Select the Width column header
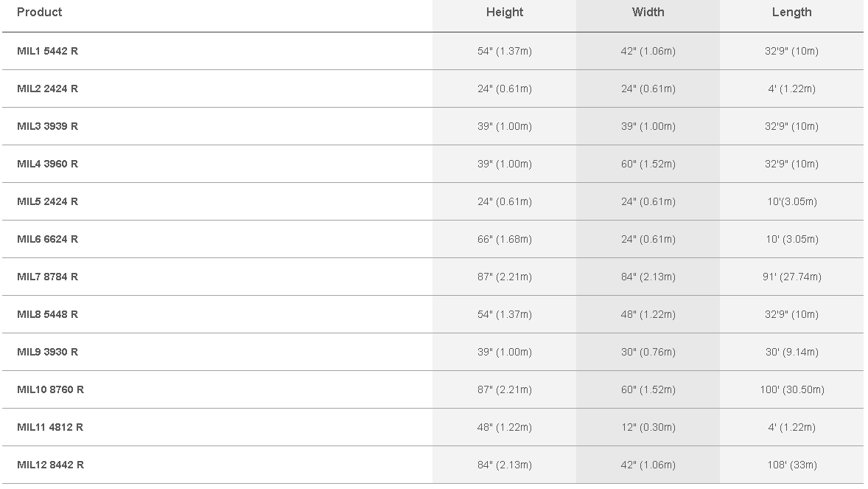This screenshot has width=868, height=489. pos(648,12)
